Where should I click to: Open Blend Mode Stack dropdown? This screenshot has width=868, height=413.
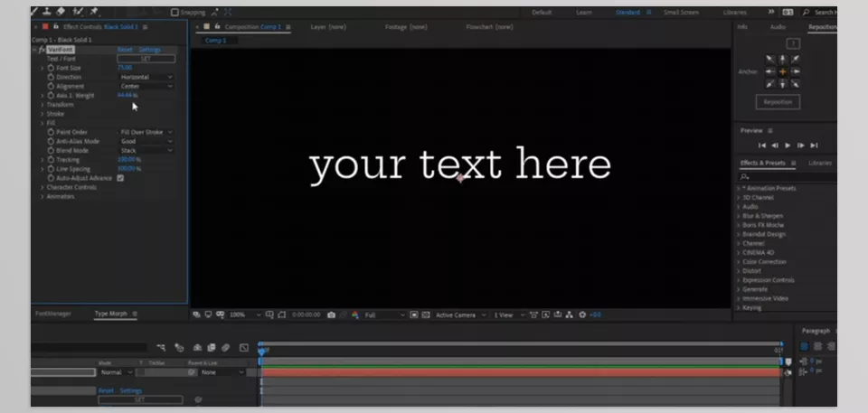tap(146, 151)
